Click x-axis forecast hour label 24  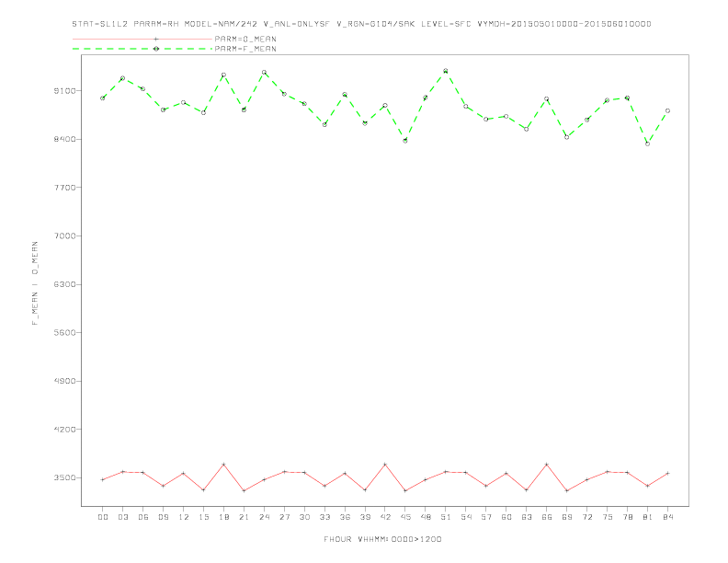click(x=264, y=517)
